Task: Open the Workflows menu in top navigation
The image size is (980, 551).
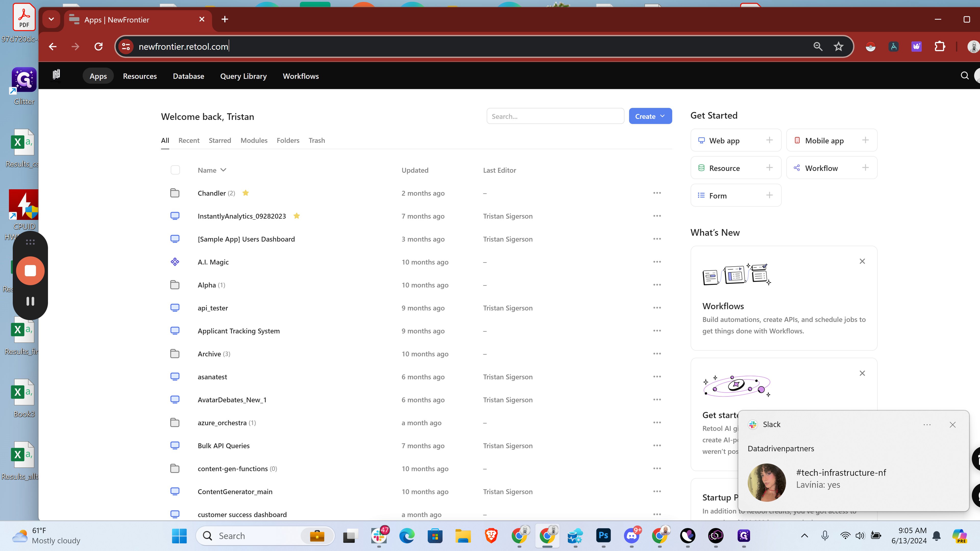Action: coord(301,76)
